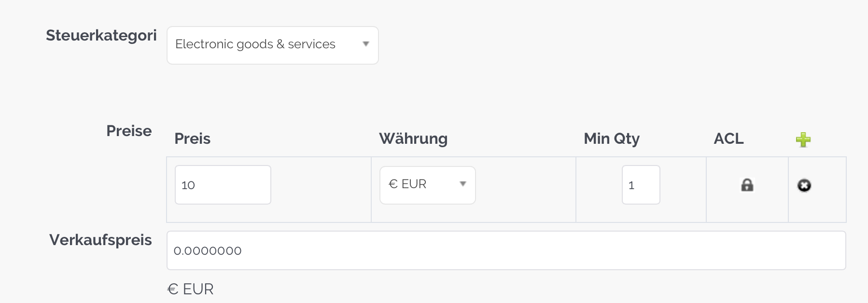The image size is (868, 303).
Task: Remove the price row with the black X icon
Action: point(804,185)
